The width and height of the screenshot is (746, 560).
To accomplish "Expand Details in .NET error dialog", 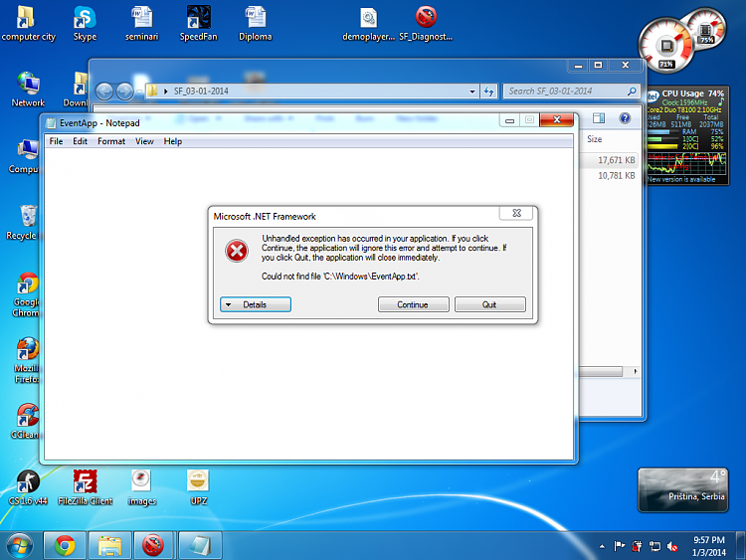I will (x=256, y=304).
